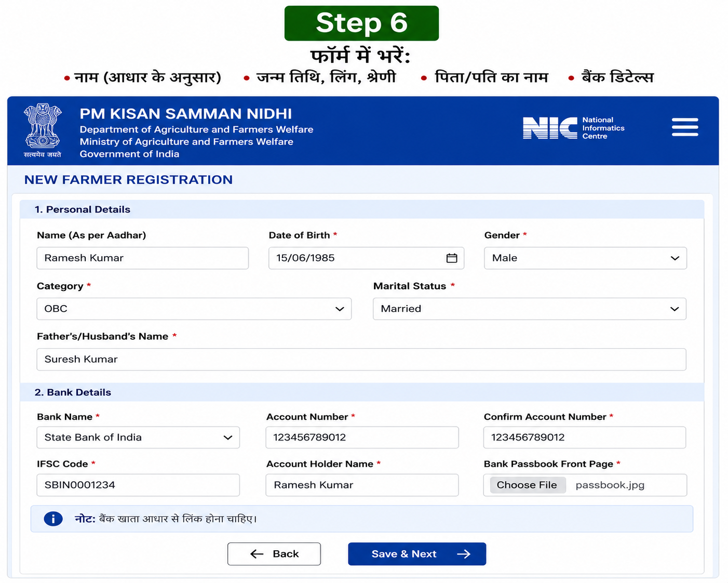Click the left arrow inside Back button
The image size is (728, 583).
coord(257,554)
